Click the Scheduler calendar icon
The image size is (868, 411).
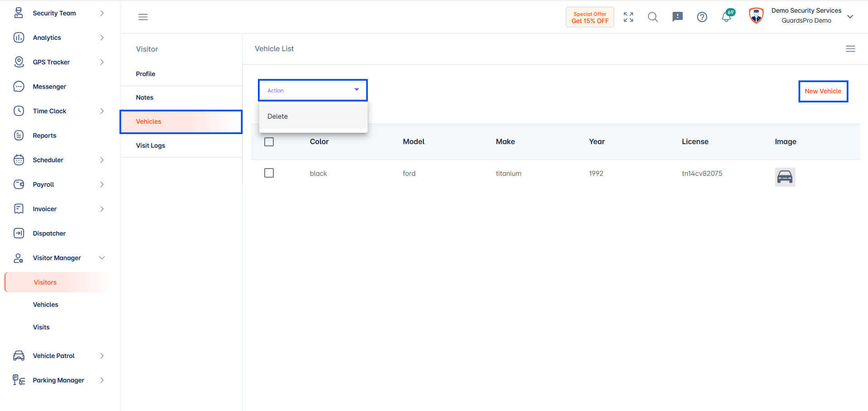[19, 160]
